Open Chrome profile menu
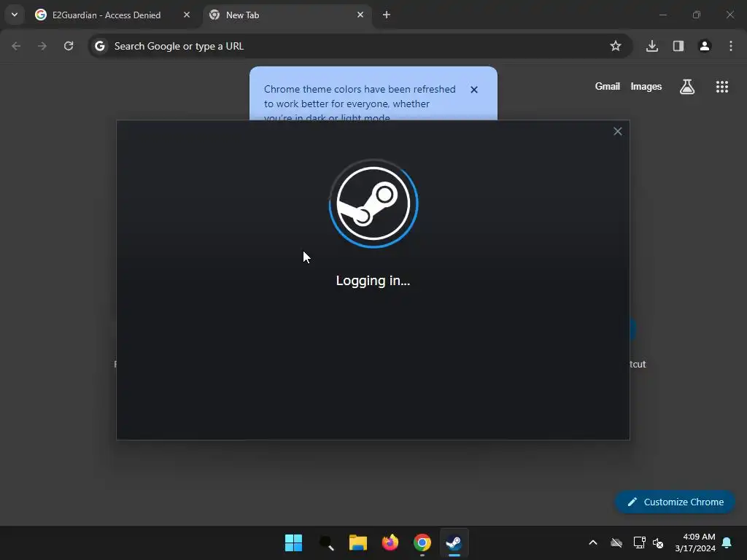 click(x=705, y=46)
